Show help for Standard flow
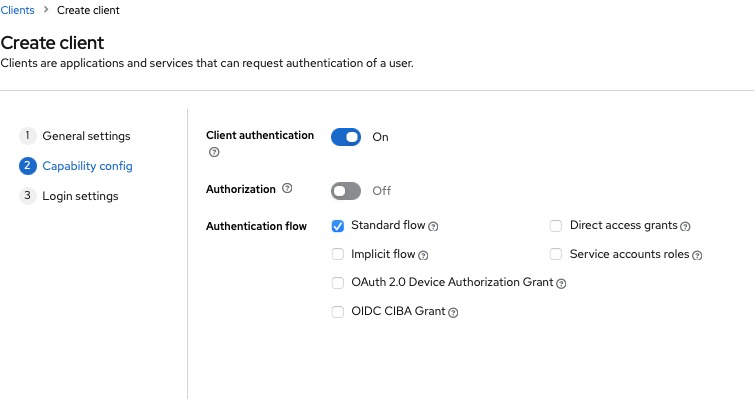 pos(433,226)
